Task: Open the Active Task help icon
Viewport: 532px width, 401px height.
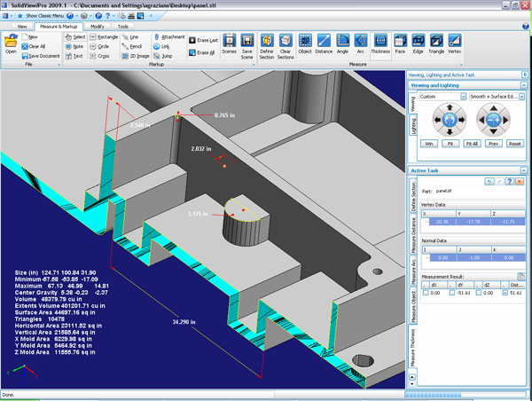Action: pos(510,181)
